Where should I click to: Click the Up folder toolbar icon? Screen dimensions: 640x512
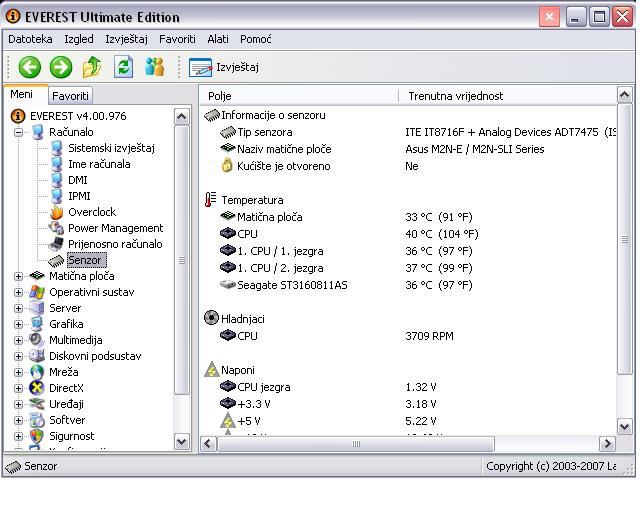(92, 68)
